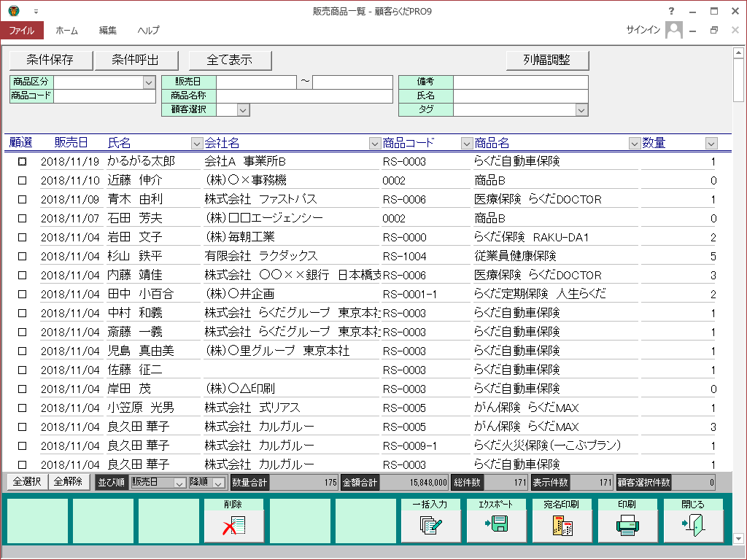This screenshot has height=560, width=747.
Task: Click the 備考 input field
Action: click(x=521, y=82)
